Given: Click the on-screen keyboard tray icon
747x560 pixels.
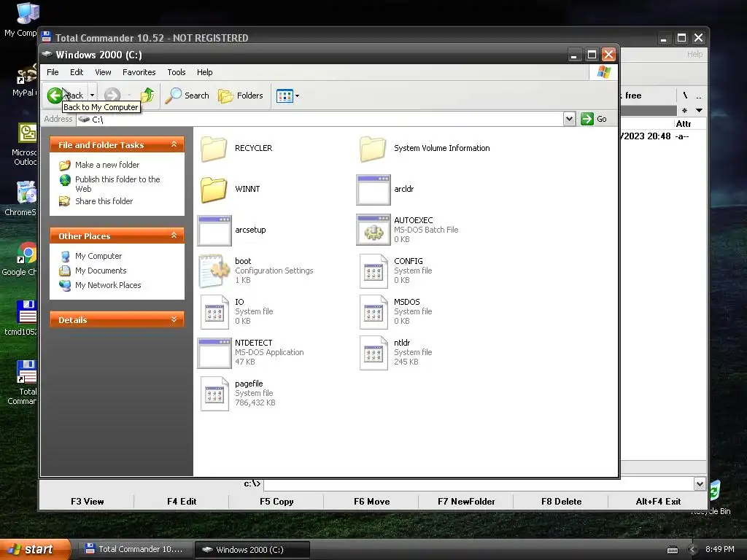Looking at the screenshot, I should coord(672,550).
